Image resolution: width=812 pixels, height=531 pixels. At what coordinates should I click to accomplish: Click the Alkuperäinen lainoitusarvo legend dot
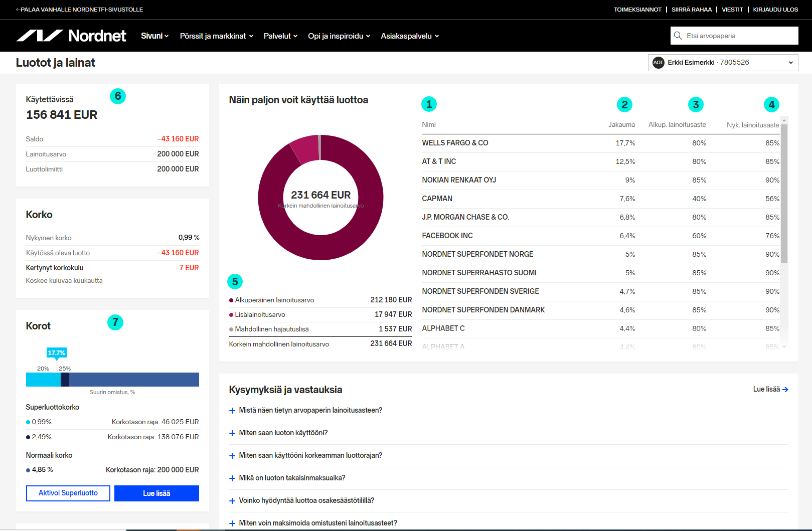(x=231, y=300)
